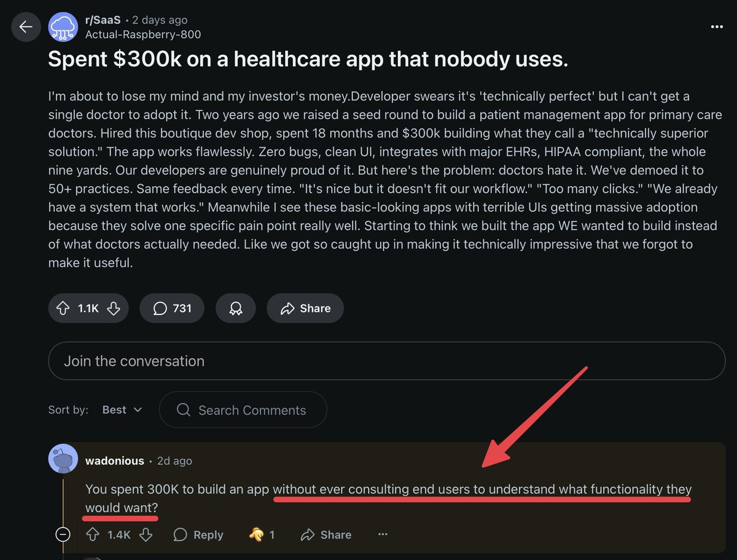Upvote the post showing 1.1K

click(x=63, y=308)
